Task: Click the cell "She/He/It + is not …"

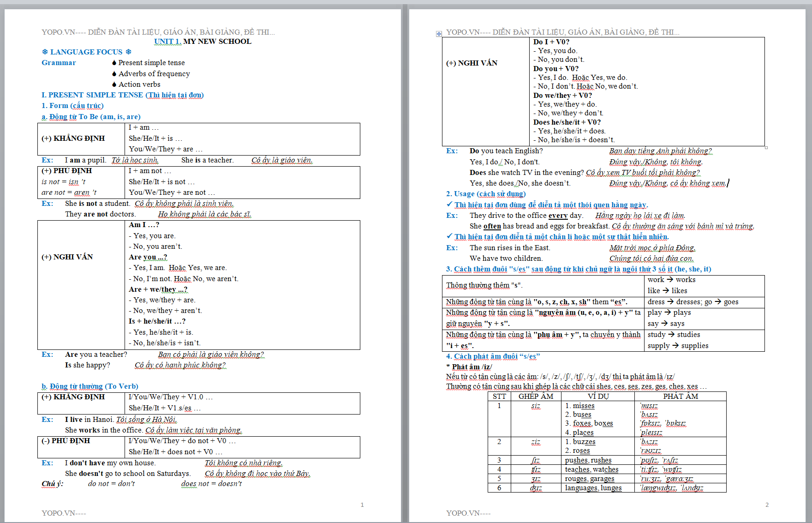Action: [161, 182]
